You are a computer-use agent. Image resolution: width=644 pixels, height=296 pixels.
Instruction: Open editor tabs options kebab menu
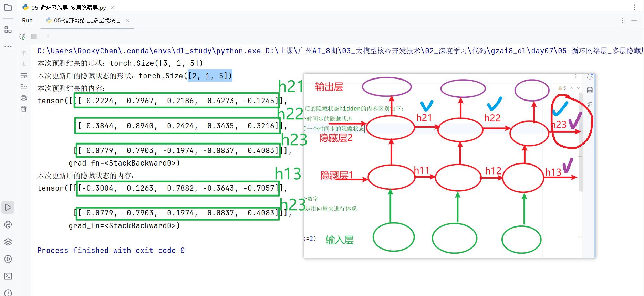pyautogui.click(x=635, y=7)
